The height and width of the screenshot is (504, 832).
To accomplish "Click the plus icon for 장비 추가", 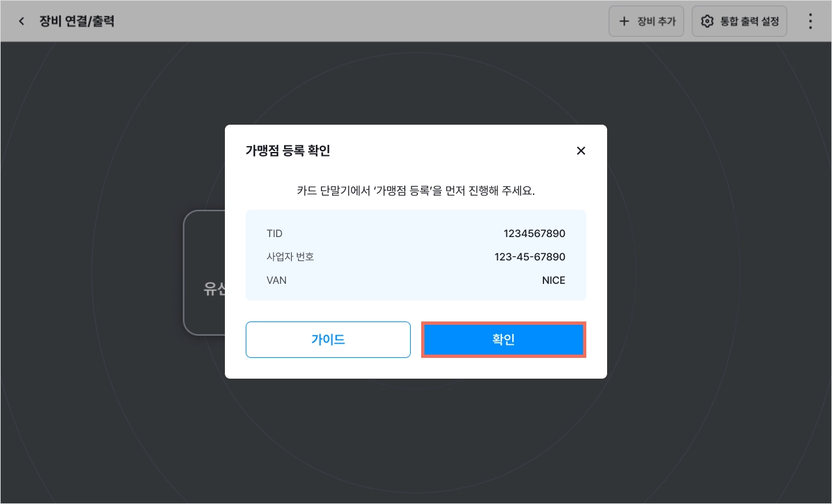I will point(624,21).
